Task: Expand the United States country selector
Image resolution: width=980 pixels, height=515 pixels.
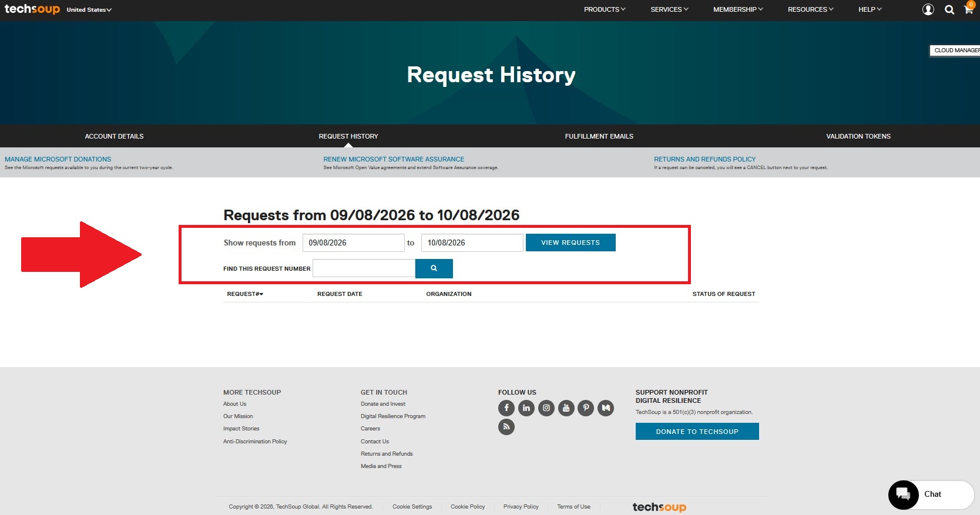Action: point(89,10)
